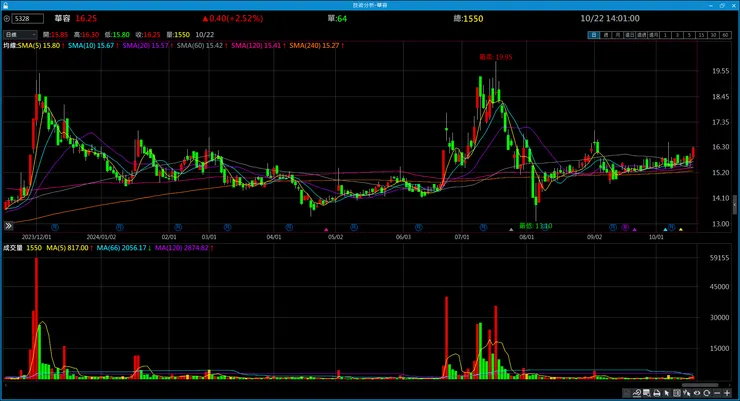This screenshot has width=740, height=401.
Task: Click the 成交量 volume panel label
Action: coord(13,248)
